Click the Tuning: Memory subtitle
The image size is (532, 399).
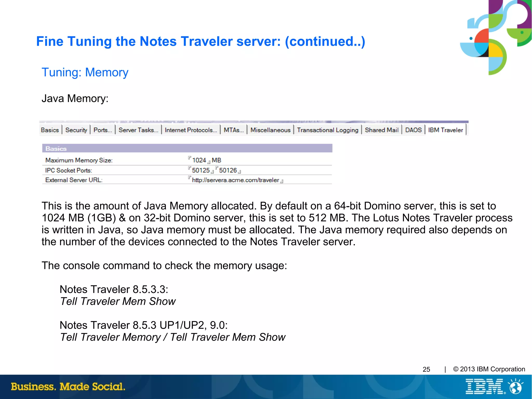85,72
